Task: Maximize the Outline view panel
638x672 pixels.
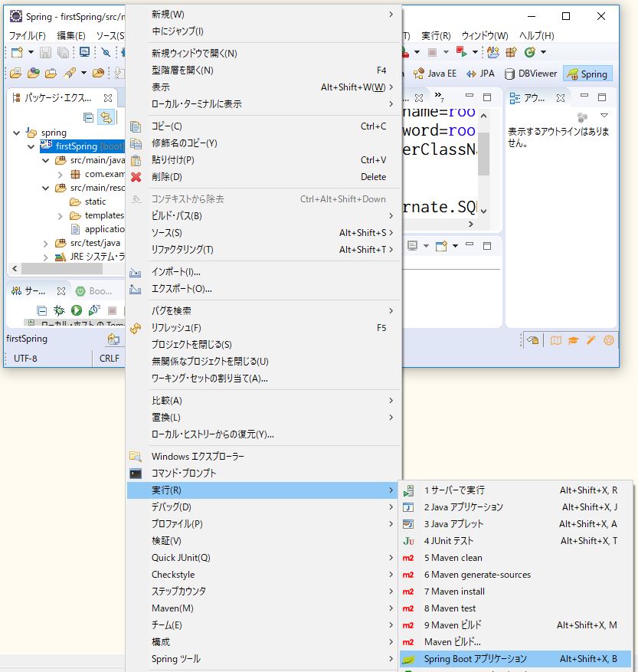Action: coord(602,97)
